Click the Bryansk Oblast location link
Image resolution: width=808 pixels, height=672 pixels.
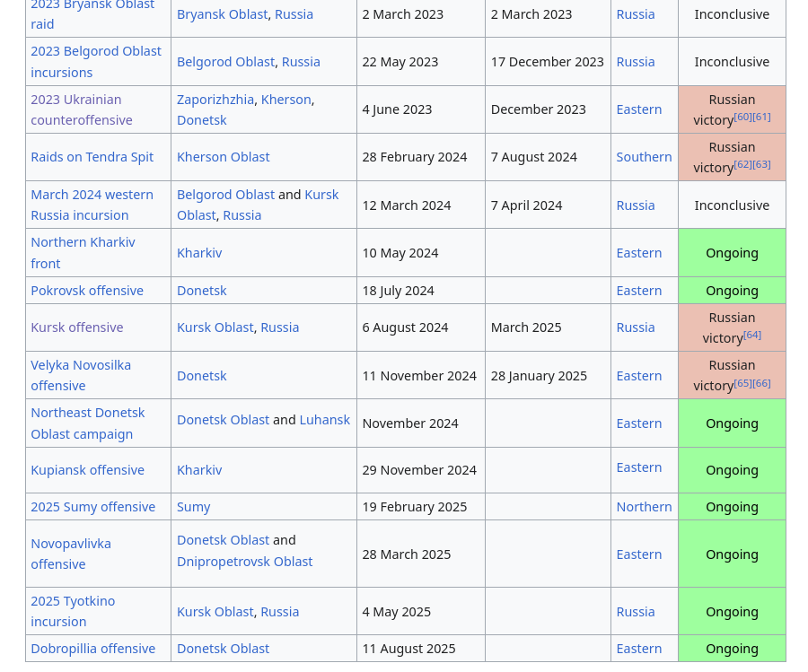click(222, 14)
